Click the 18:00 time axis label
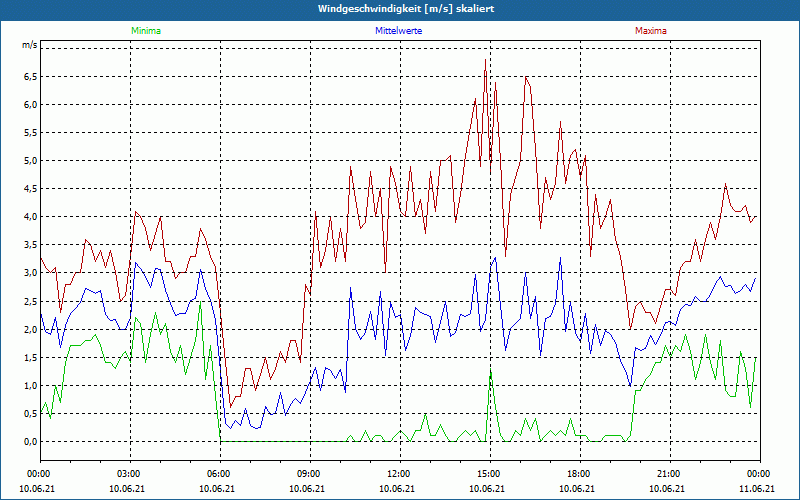The width and height of the screenshot is (800, 500). 580,474
